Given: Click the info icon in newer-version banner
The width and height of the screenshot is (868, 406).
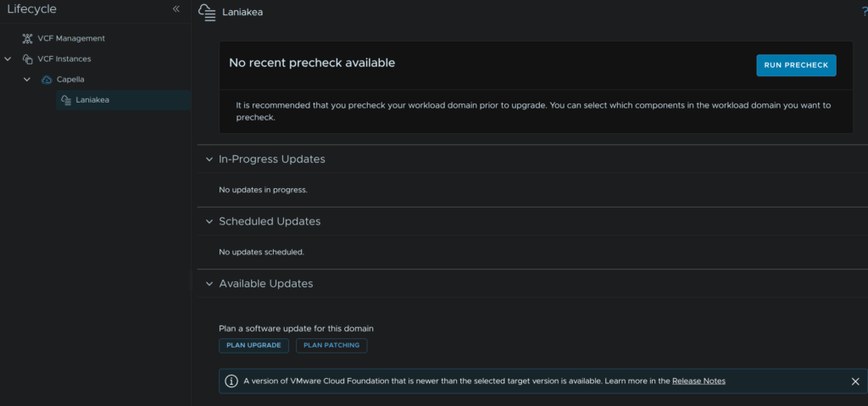Looking at the screenshot, I should [231, 381].
